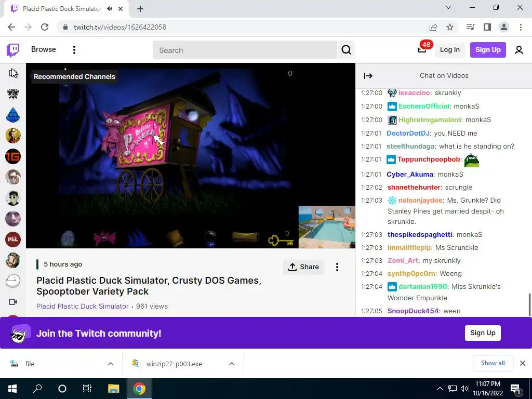
Task: Jump to the 1:27:03 timestamp by nelsonjaydee
Action: [x=371, y=200]
